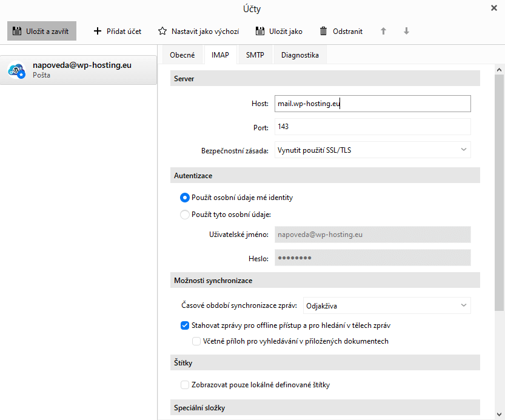Click the Uložit a zavřít save icon

(18, 31)
